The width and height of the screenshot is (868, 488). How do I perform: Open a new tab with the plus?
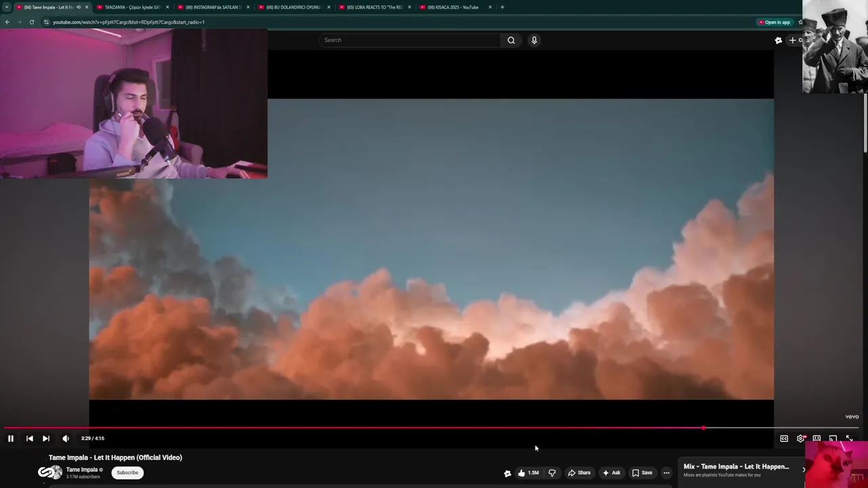click(x=502, y=7)
